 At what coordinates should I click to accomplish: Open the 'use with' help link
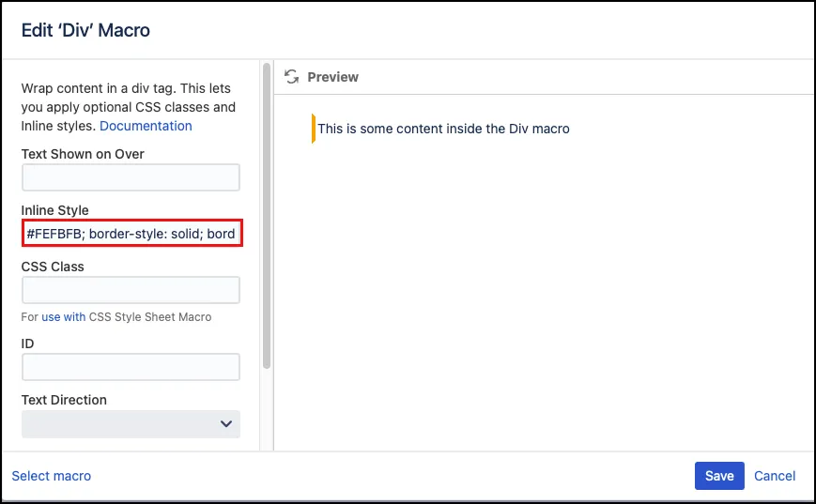[64, 317]
